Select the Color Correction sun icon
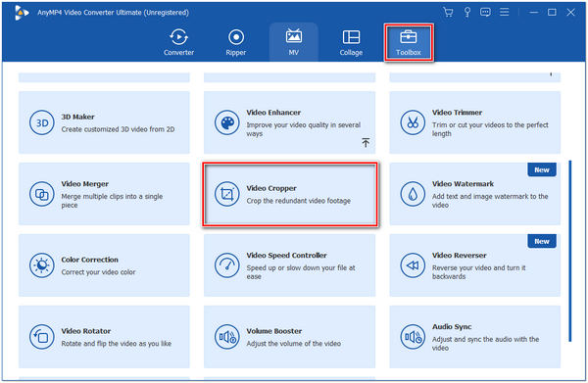 (41, 265)
